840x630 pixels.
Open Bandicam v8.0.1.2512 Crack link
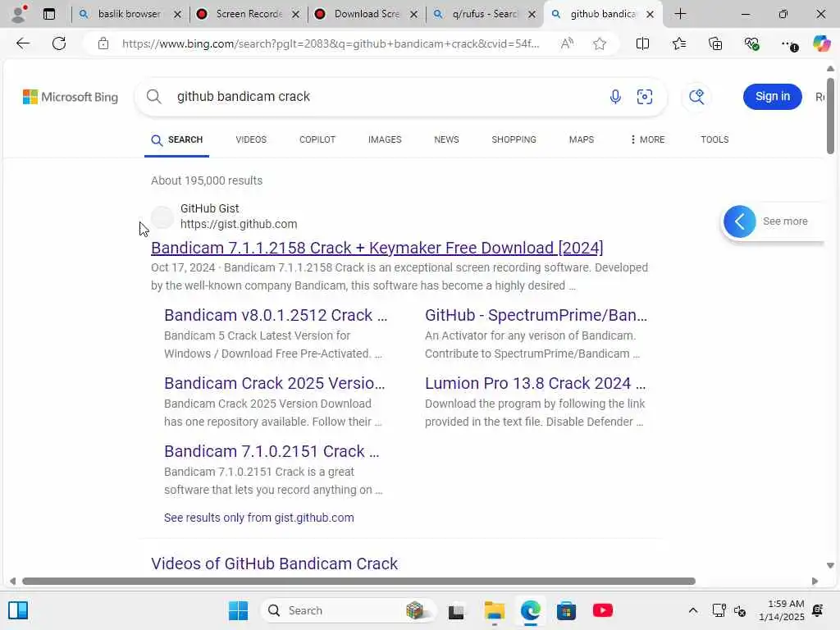[x=276, y=315]
